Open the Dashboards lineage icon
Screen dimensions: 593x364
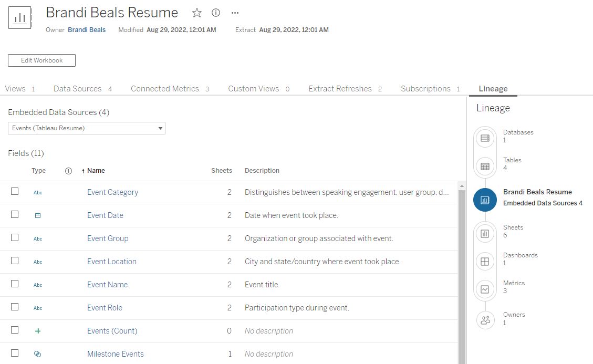[x=485, y=262]
